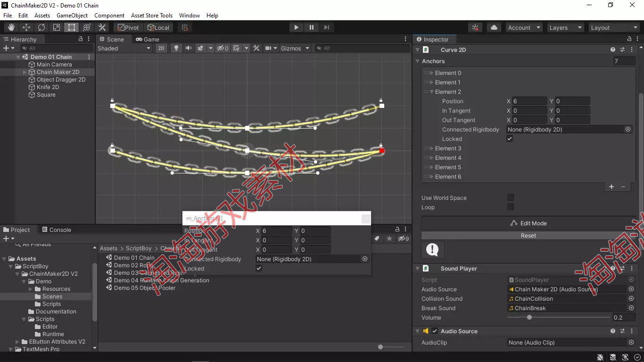Adjust the Volume slider
Image resolution: width=644 pixels, height=362 pixels.
559,317
